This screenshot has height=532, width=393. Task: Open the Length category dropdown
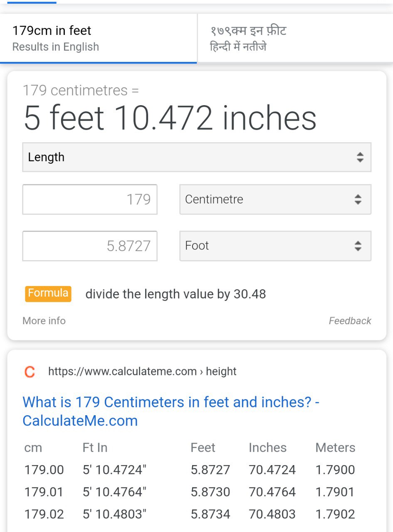pos(196,157)
